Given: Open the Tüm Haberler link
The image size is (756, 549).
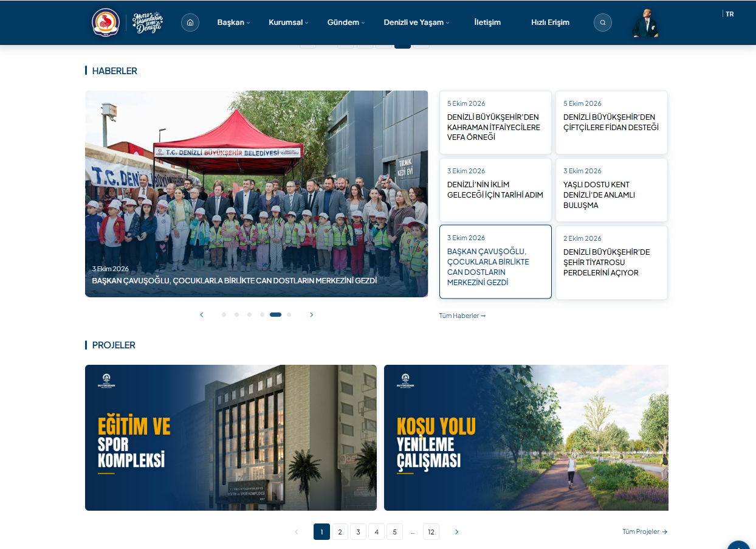Looking at the screenshot, I should [x=462, y=316].
